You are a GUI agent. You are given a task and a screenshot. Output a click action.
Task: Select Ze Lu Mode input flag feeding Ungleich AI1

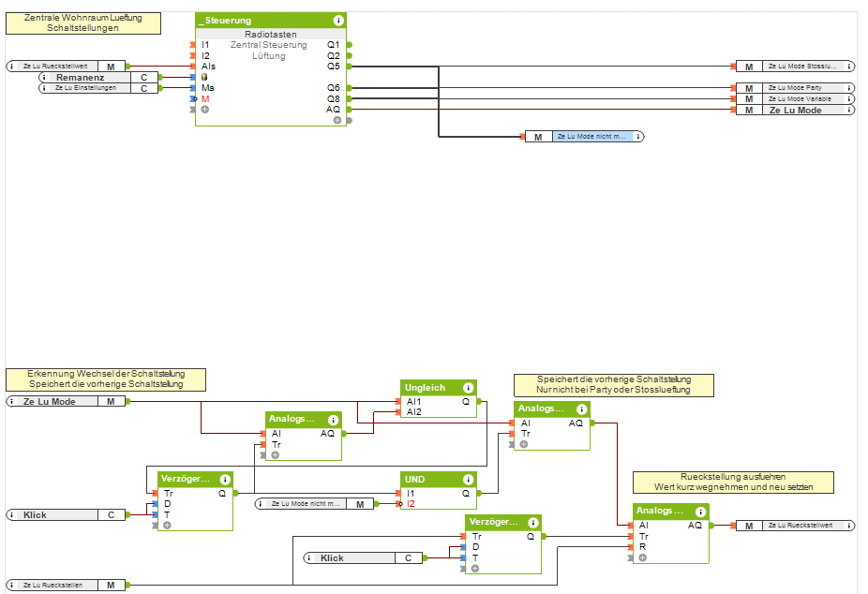coord(66,402)
